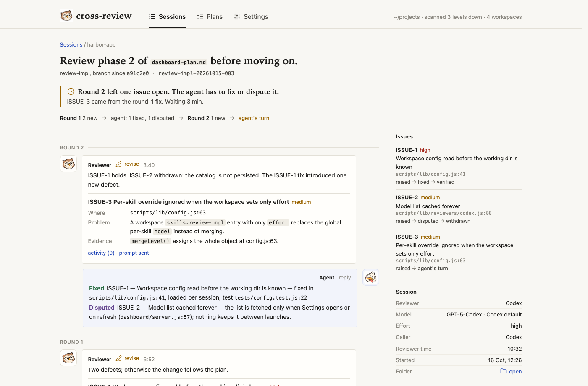Click the GPT-5-Codex model value
The height and width of the screenshot is (386, 588).
484,314
